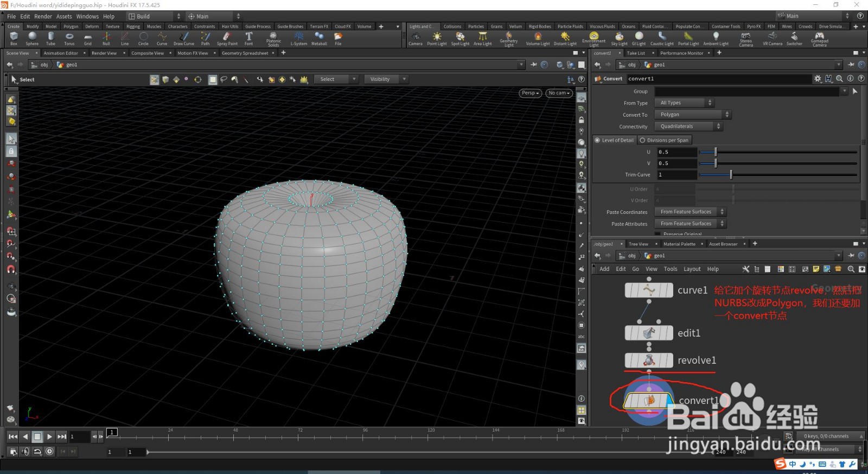The height and width of the screenshot is (474, 868).
Task: Toggle the display flag on curve1 node
Action: (x=668, y=290)
